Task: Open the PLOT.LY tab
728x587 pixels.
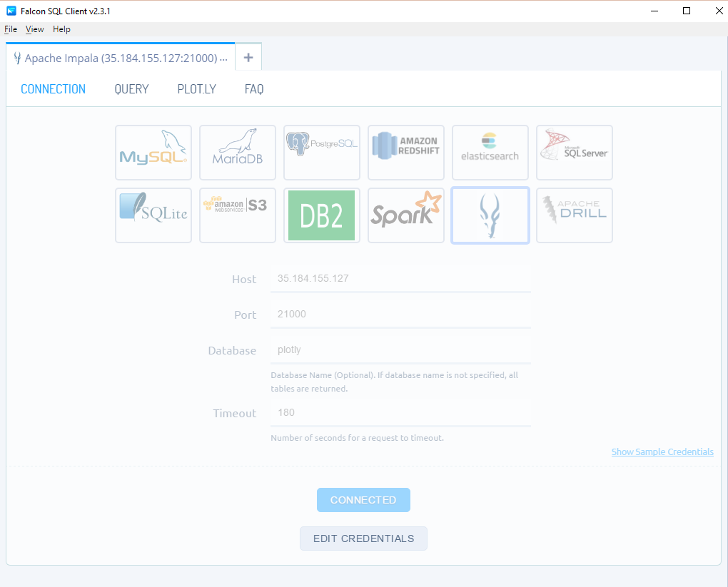Action: (196, 89)
